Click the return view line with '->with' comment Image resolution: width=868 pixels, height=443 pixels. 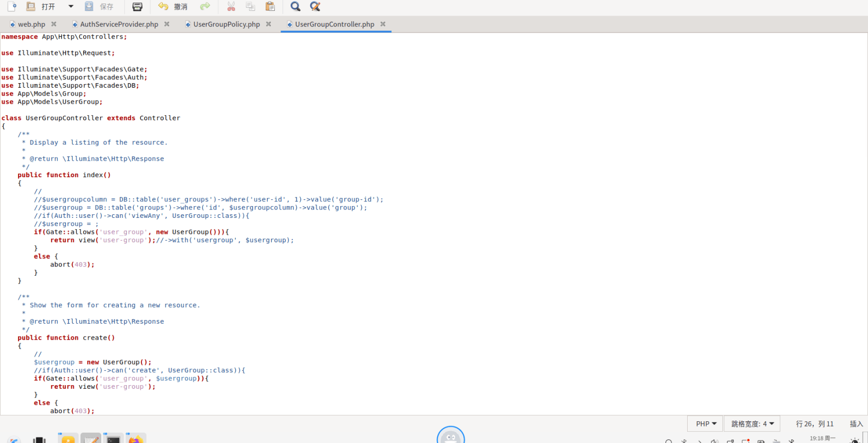click(x=172, y=240)
